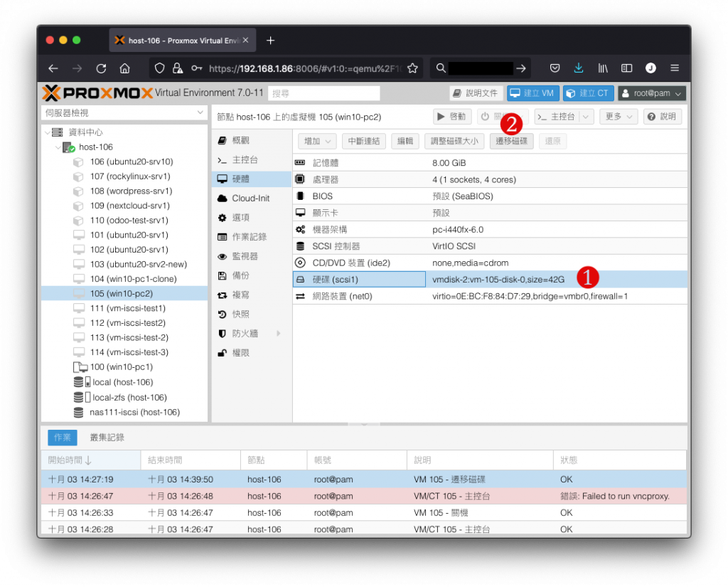The width and height of the screenshot is (728, 587).
Task: Click 遷移磁碟 move disk button
Action: pos(511,142)
